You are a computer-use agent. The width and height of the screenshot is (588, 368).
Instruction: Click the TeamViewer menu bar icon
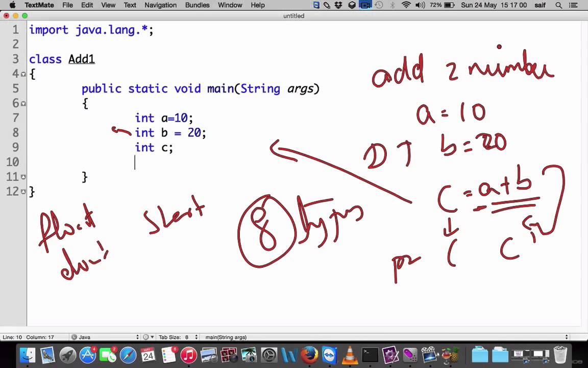316,5
